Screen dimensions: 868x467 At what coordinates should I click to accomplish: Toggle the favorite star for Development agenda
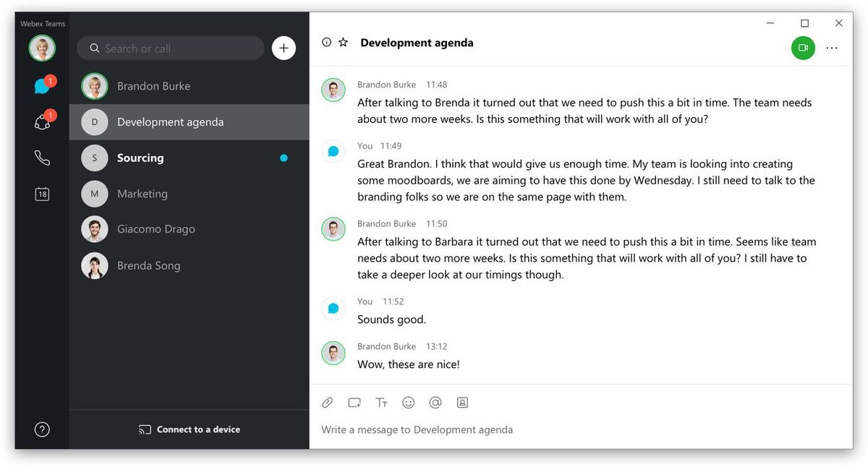pyautogui.click(x=344, y=43)
